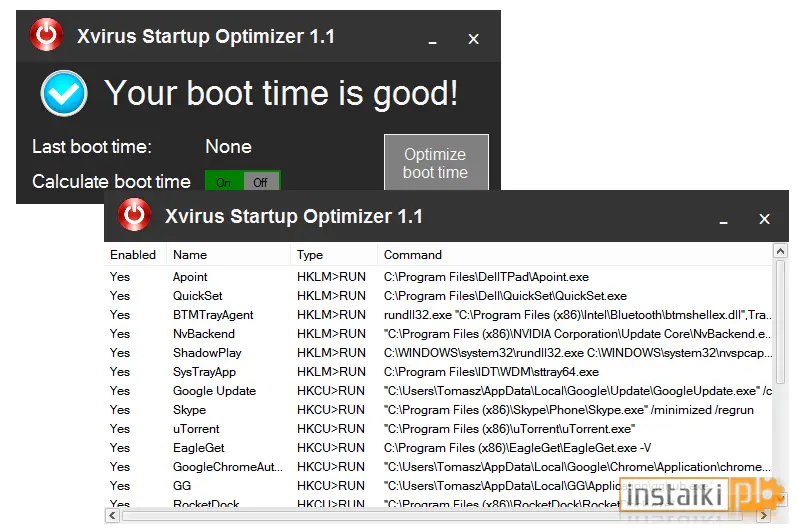Select the ShadowPlay startup entry

pos(439,353)
